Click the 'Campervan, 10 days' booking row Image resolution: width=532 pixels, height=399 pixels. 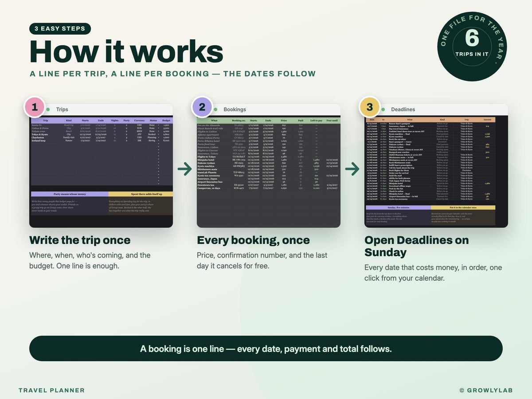click(269, 188)
